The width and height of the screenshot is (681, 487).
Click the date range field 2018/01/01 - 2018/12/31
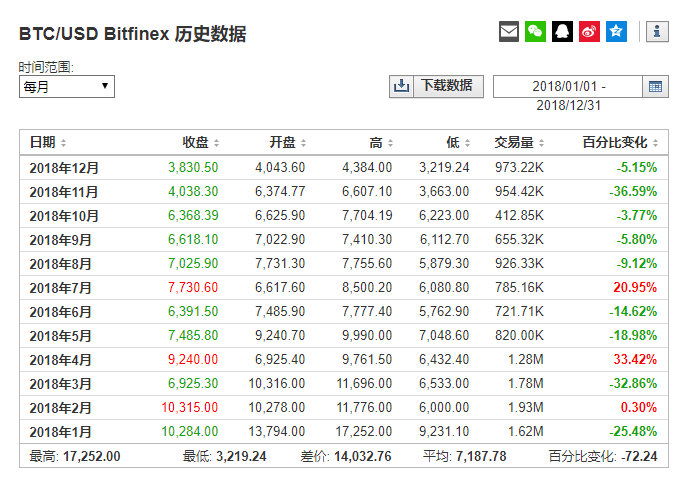tap(568, 86)
